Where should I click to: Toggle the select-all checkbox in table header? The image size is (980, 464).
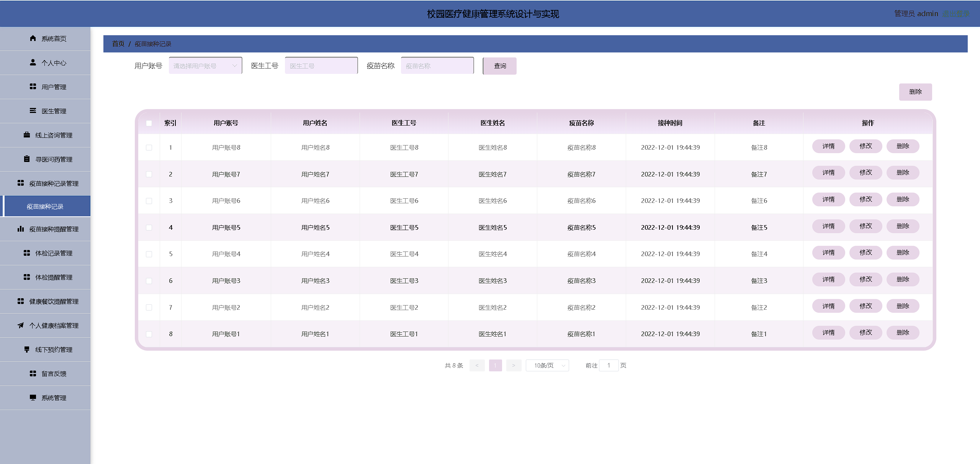pyautogui.click(x=149, y=123)
